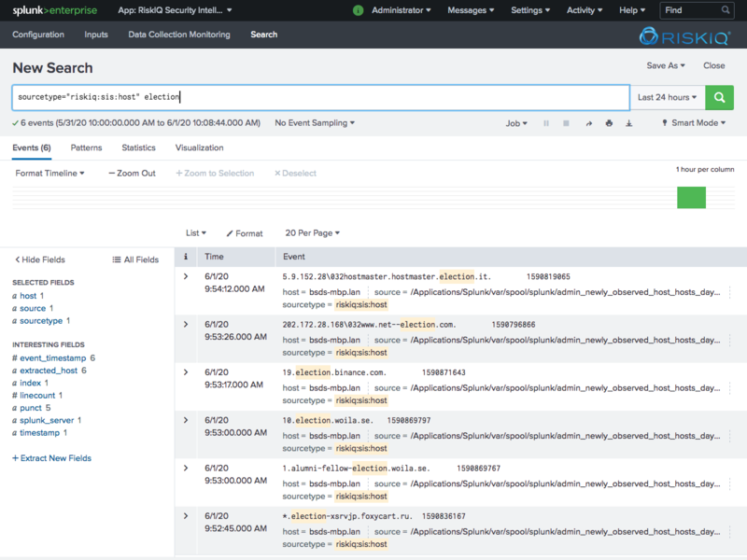Open the punct field

31,408
